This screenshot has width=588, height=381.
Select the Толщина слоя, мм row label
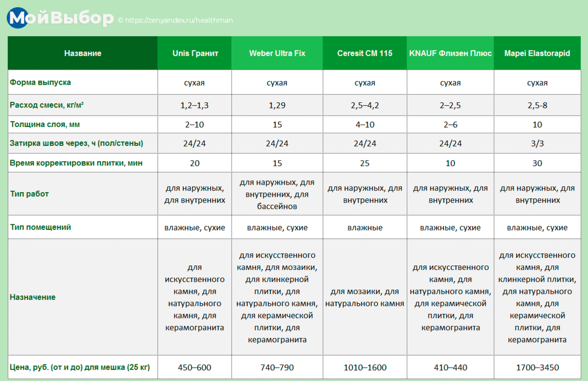[x=45, y=124]
